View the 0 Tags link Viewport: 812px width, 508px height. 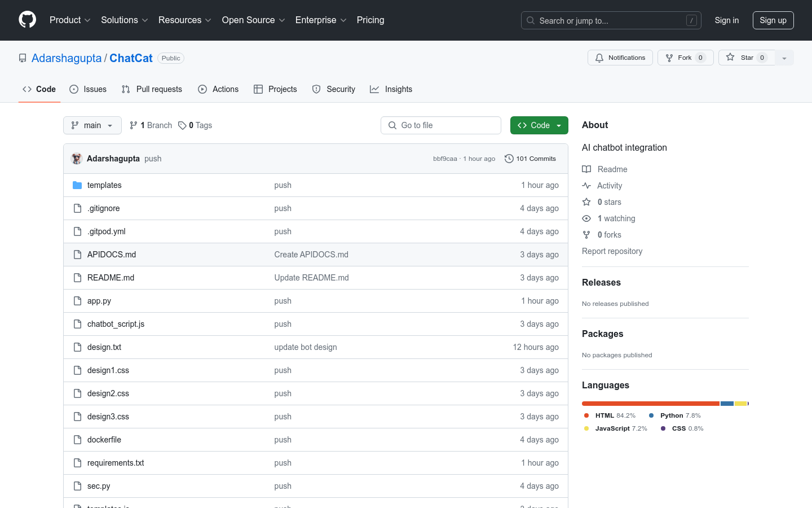(x=195, y=125)
